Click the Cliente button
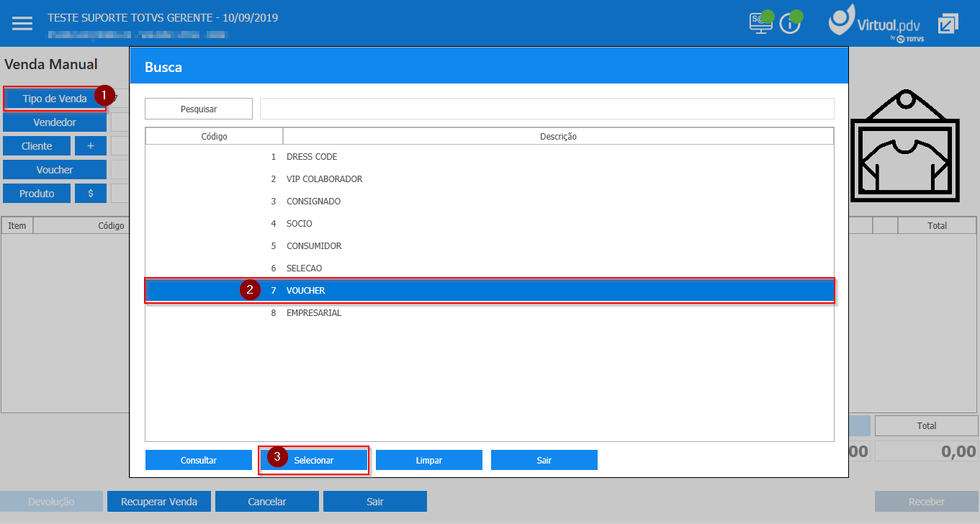 point(37,146)
